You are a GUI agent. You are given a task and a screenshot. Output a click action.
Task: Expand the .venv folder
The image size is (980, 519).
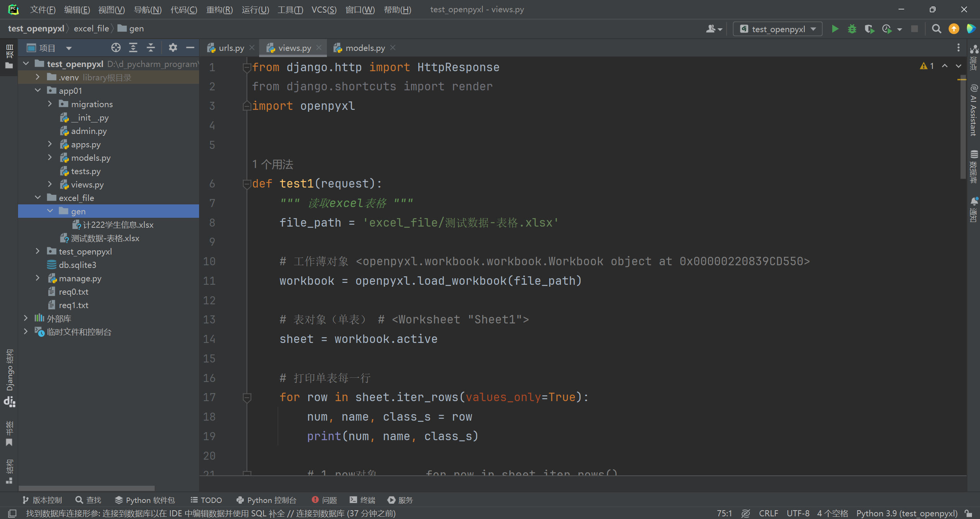point(38,77)
